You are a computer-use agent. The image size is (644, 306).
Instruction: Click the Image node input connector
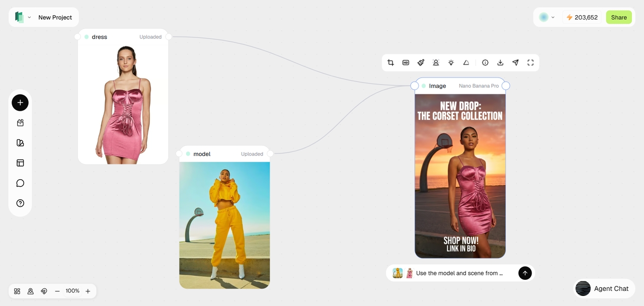[x=415, y=86]
